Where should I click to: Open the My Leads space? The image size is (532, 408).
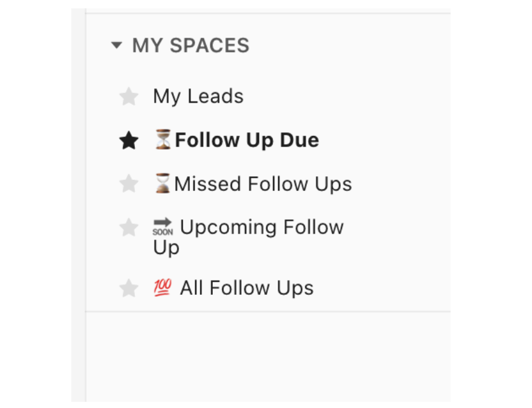point(198,96)
